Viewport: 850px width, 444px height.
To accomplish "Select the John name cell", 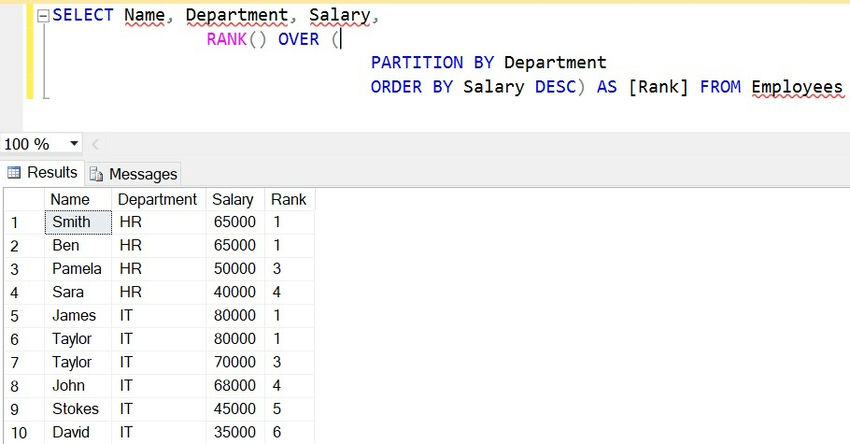I will point(78,385).
